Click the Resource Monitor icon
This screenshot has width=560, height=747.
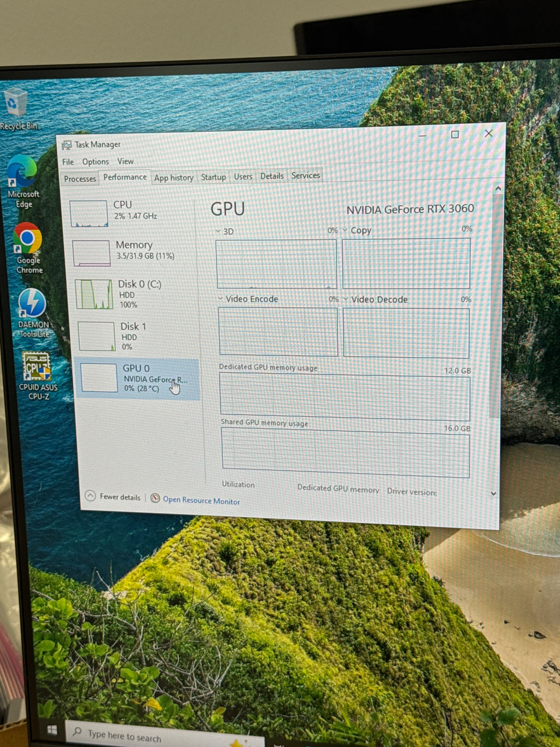tap(155, 498)
